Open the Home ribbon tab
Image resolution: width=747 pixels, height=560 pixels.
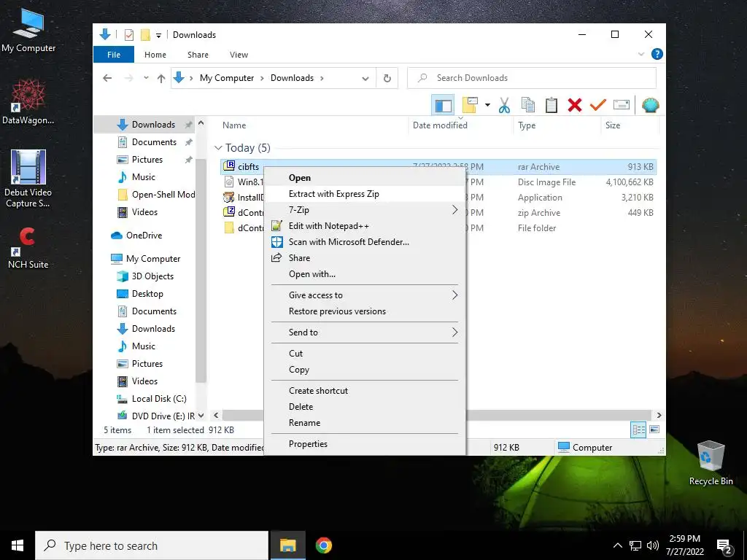[x=155, y=55]
